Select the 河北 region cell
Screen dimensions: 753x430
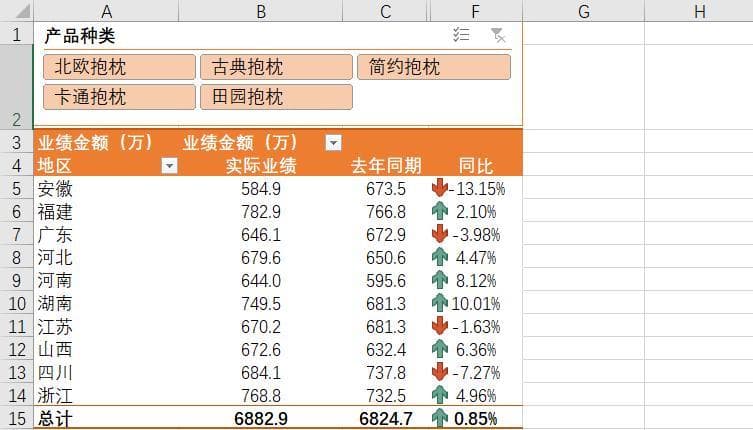[106, 258]
